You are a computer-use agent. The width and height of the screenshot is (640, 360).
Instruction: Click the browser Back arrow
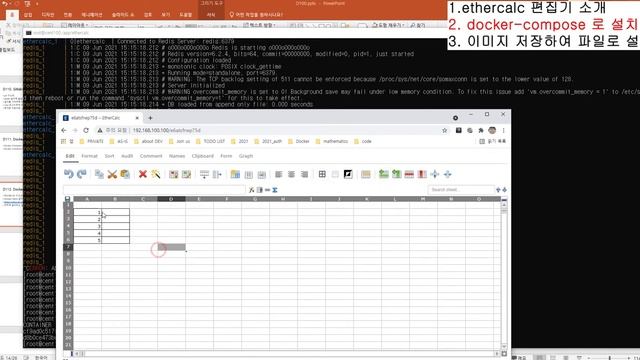[x=64, y=130]
